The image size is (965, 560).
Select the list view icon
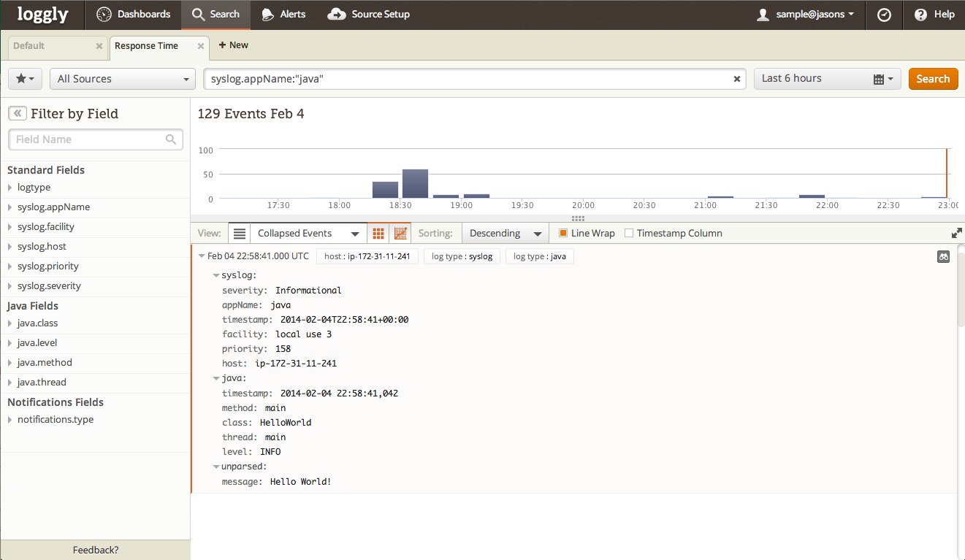click(x=240, y=234)
